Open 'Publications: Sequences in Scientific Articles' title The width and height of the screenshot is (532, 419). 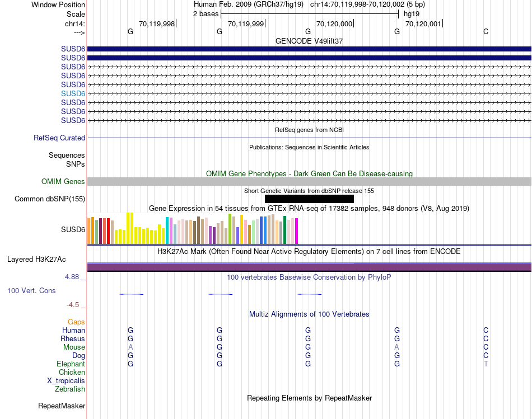tap(309, 147)
